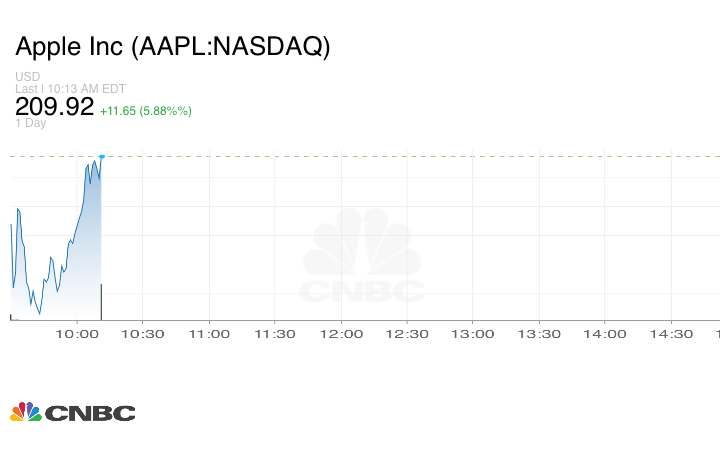Click the 11:30 time axis label

[274, 334]
